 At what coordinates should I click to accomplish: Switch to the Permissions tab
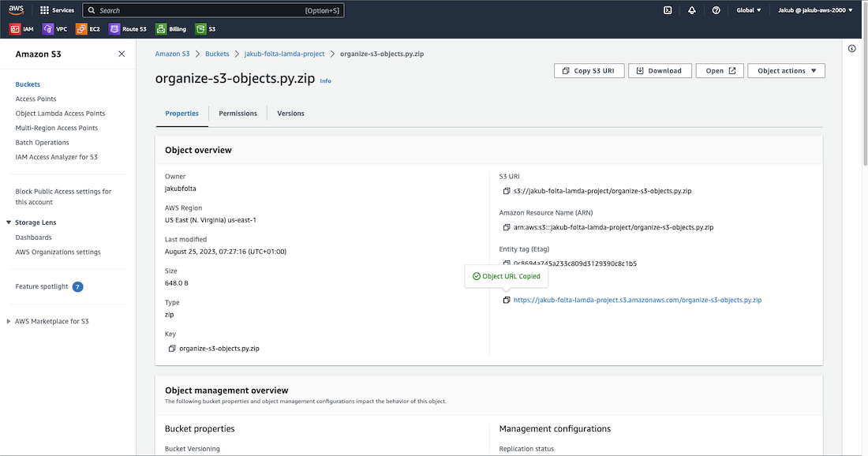coord(238,114)
